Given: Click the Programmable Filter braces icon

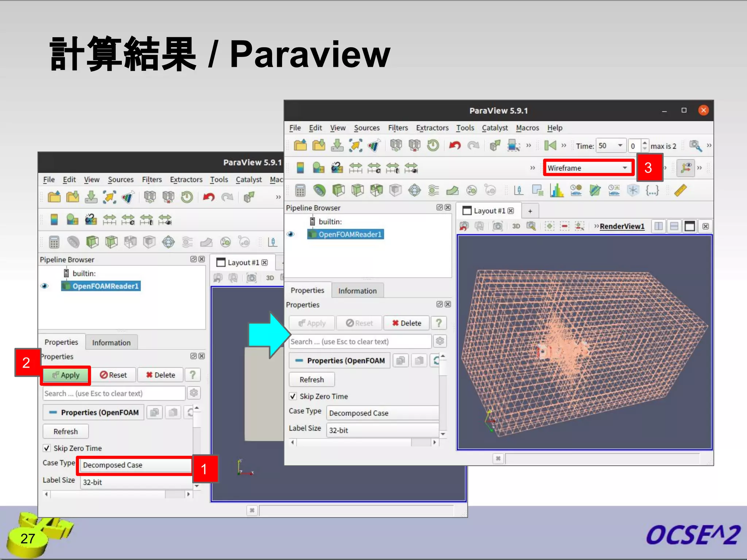Looking at the screenshot, I should 652,190.
